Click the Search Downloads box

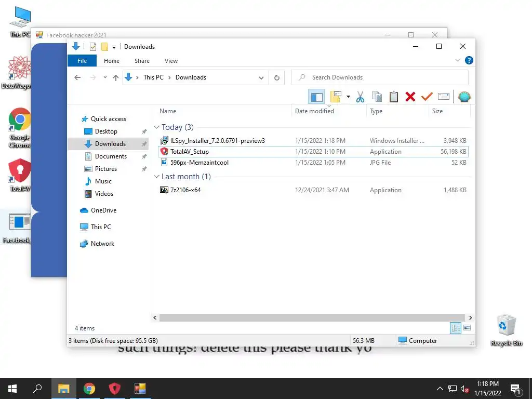(380, 77)
